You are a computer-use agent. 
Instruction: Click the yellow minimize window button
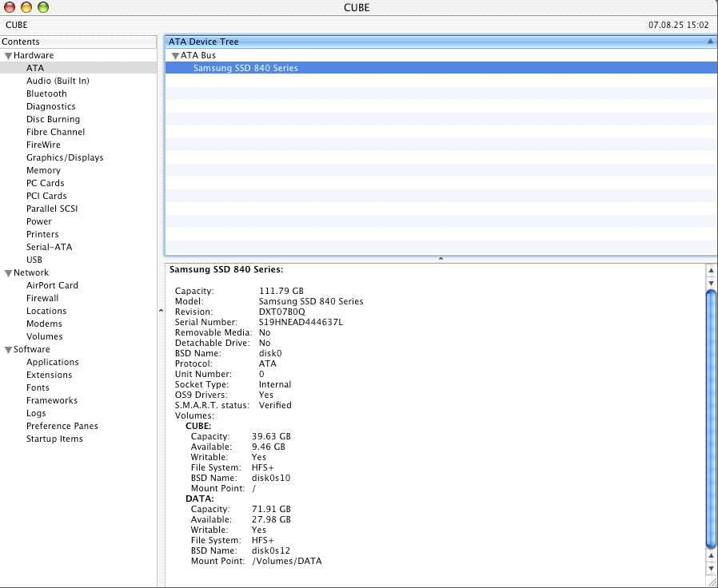(x=26, y=7)
